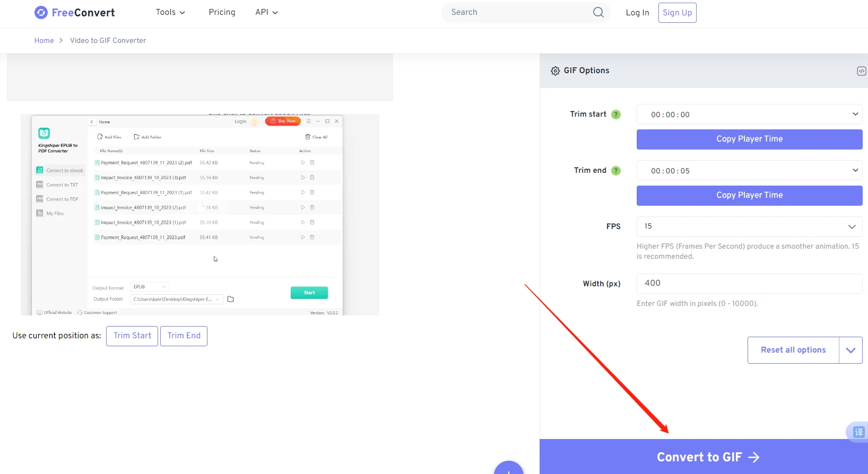Viewport: 868px width, 474px height.
Task: Click Video to GIF Converter breadcrumb
Action: pos(108,40)
